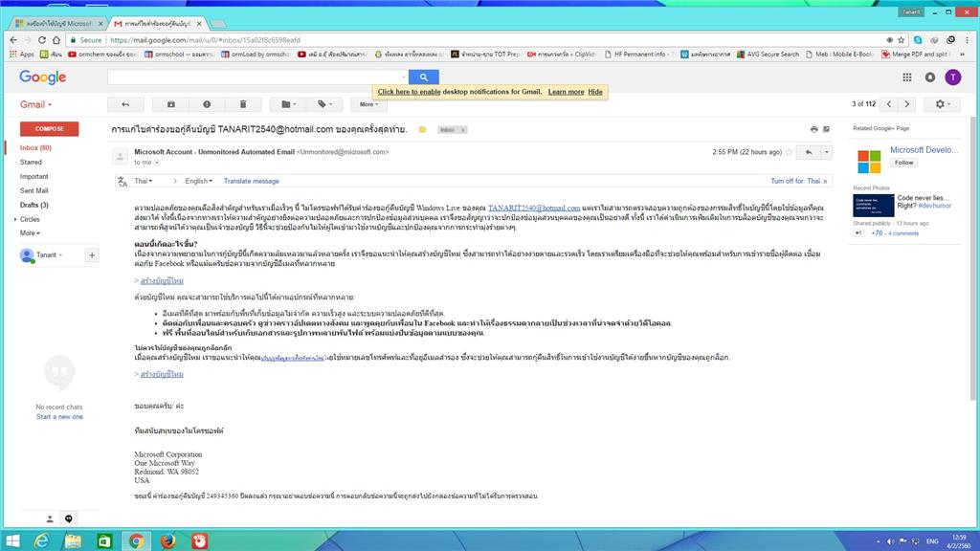980x551 pixels.
Task: Reply with the reply arrow button
Action: (x=809, y=152)
